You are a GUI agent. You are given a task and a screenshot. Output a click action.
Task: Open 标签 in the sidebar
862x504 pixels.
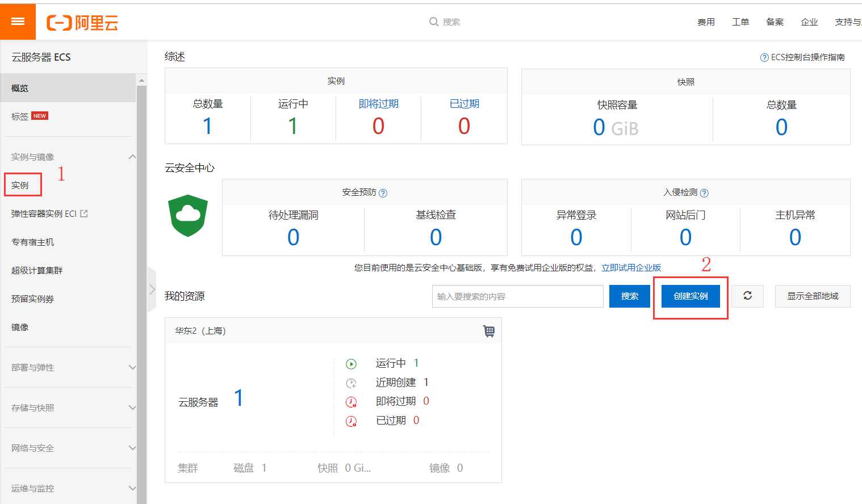pos(20,116)
